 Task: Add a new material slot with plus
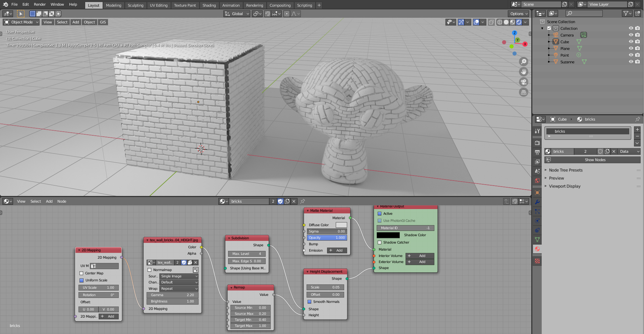(x=637, y=130)
